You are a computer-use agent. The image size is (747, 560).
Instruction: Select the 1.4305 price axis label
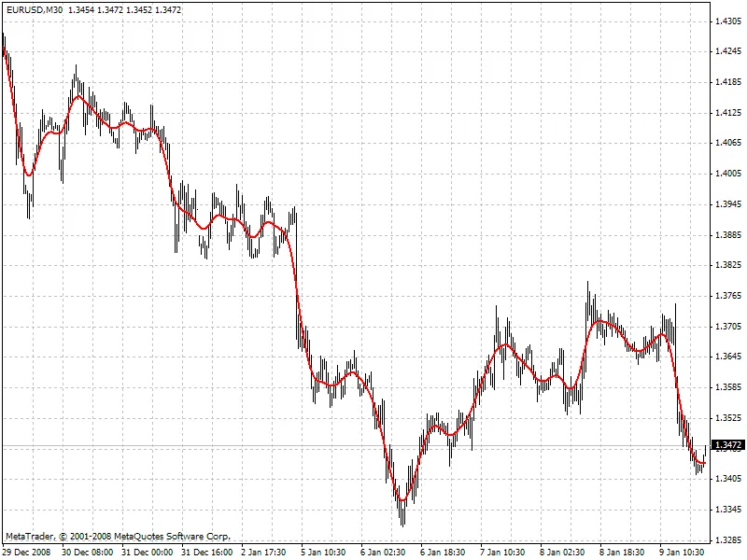(x=727, y=21)
